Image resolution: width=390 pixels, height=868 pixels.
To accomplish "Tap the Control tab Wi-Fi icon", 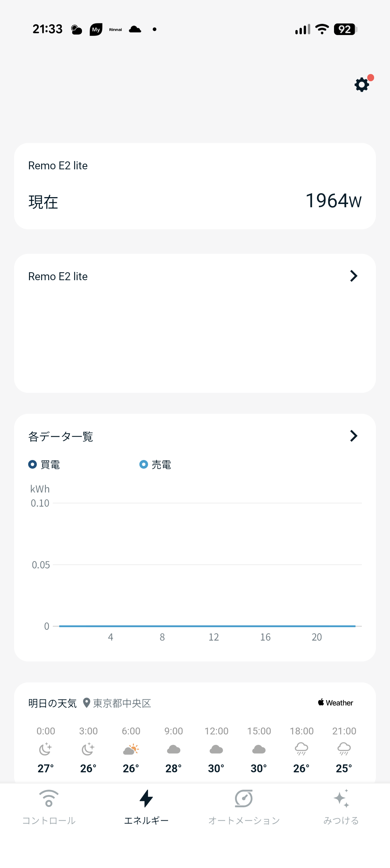I will point(49,798).
